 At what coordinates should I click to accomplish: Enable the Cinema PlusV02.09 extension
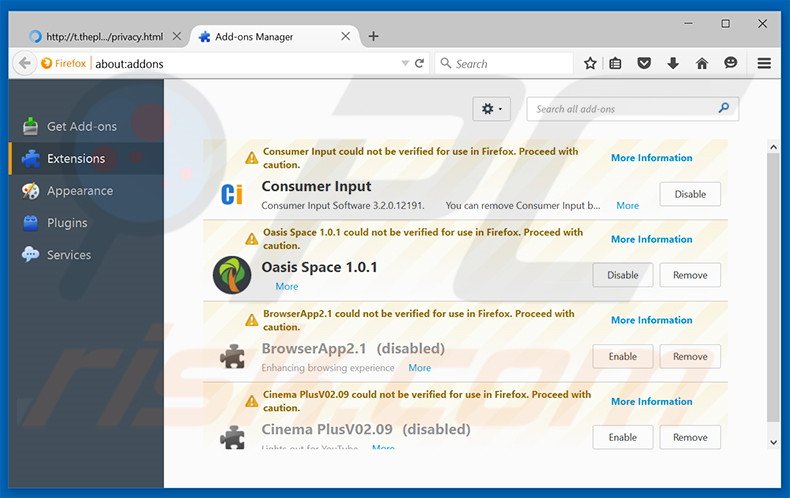pos(623,438)
